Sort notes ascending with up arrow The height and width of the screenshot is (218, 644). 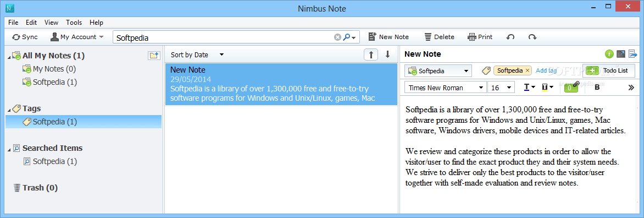point(371,54)
